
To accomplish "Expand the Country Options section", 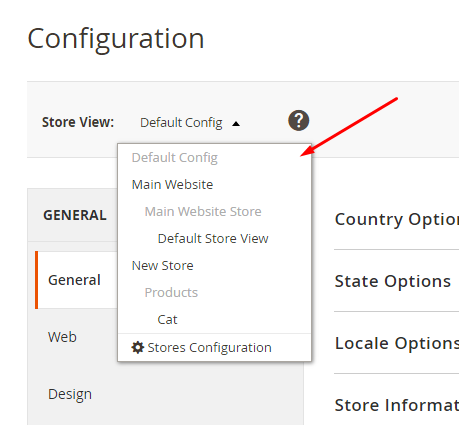I will (x=397, y=219).
